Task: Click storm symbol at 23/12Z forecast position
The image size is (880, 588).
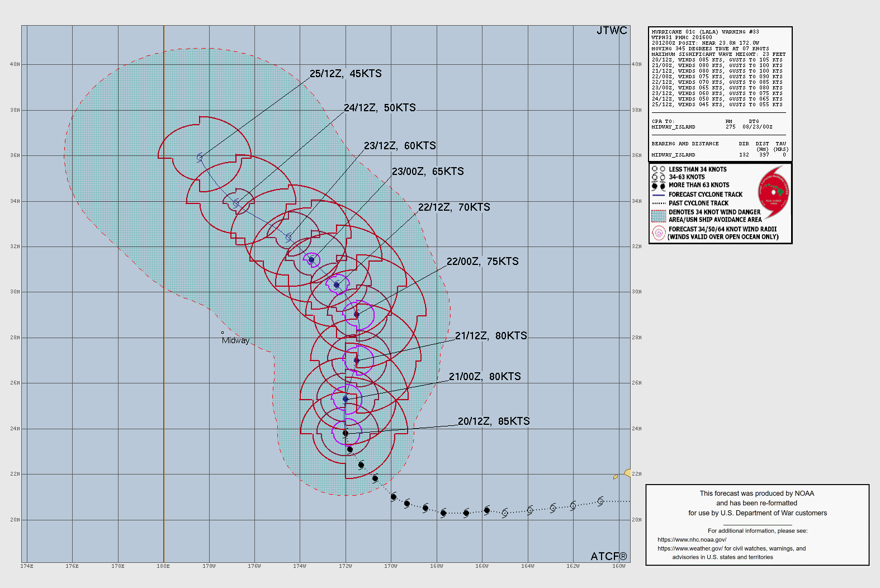Action: coord(288,238)
